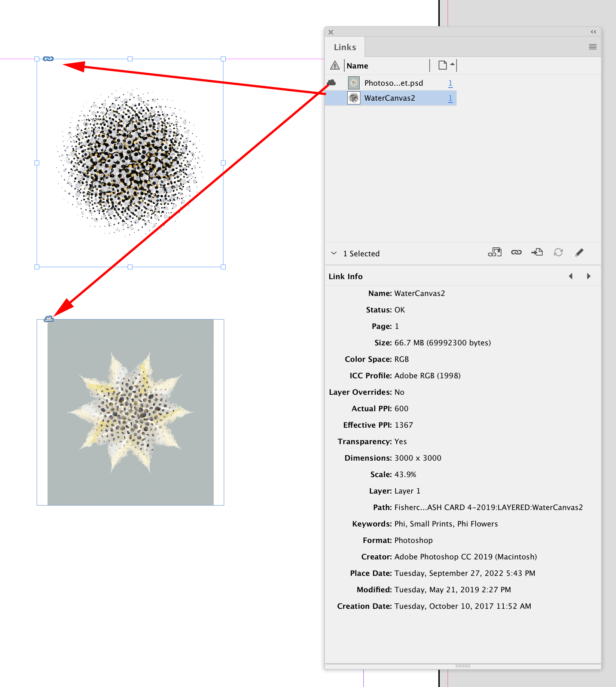This screenshot has height=687, width=616.
Task: Click the cloud icon next to Photoso...et.psd
Action: 332,83
